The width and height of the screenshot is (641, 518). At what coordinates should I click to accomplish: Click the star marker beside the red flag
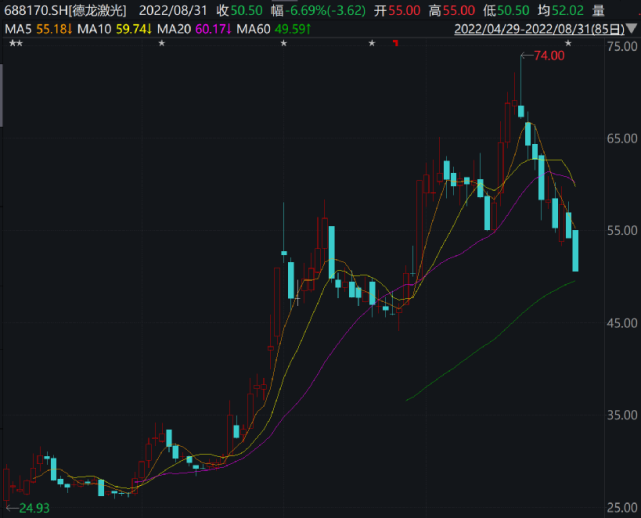pyautogui.click(x=372, y=44)
